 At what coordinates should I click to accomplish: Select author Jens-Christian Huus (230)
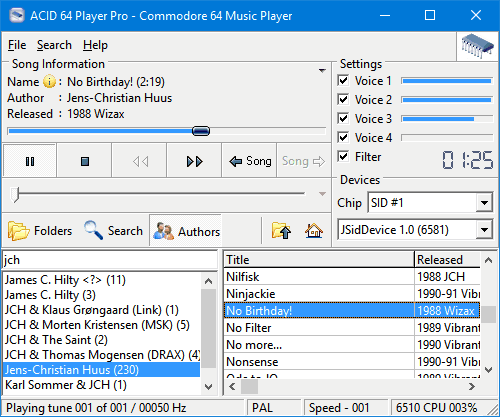(x=102, y=370)
